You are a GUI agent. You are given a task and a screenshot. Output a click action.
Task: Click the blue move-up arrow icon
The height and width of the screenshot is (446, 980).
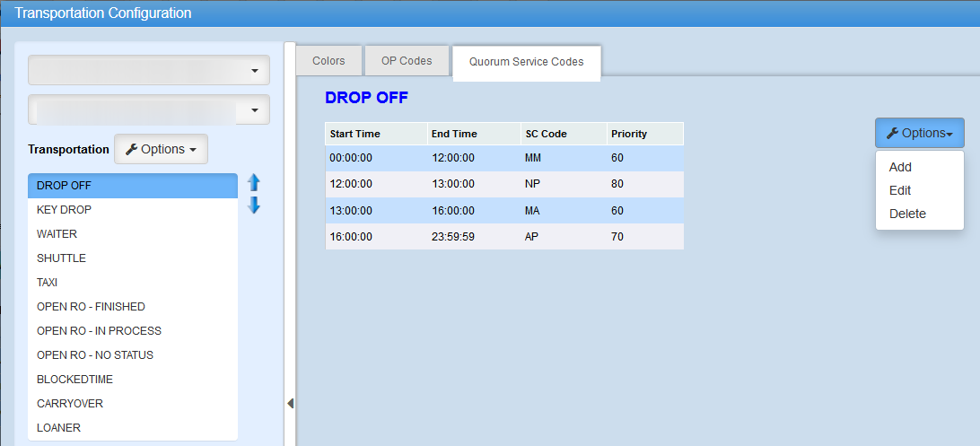click(x=254, y=182)
